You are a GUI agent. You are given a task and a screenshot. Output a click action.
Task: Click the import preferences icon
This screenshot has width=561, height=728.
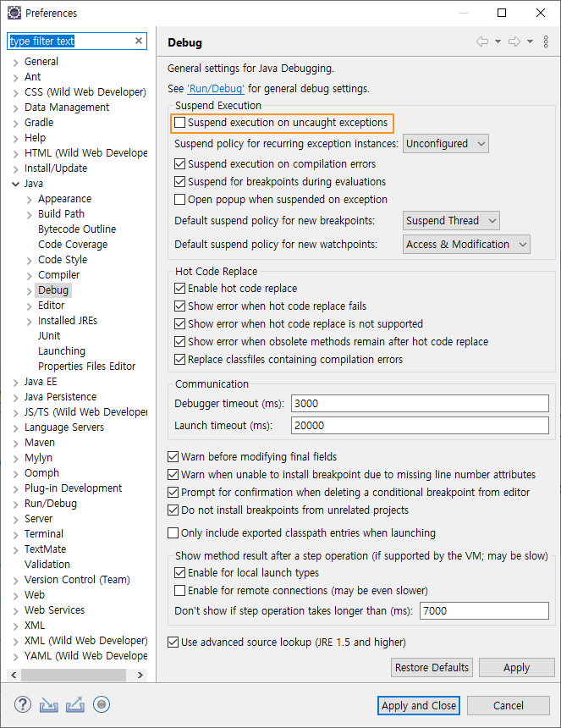49,705
